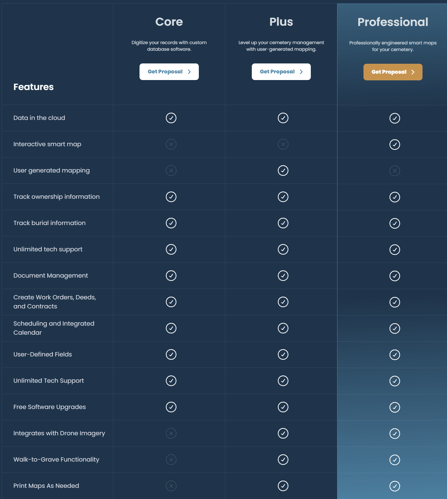Click the Plus checkmark for Track burial information
The width and height of the screenshot is (447, 499).
[x=283, y=223]
